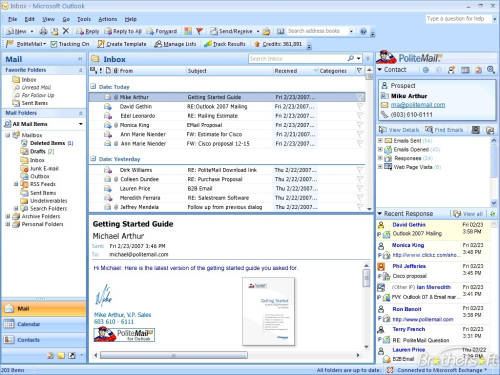500x375 pixels.
Task: Click the Track Results button
Action: click(x=225, y=44)
